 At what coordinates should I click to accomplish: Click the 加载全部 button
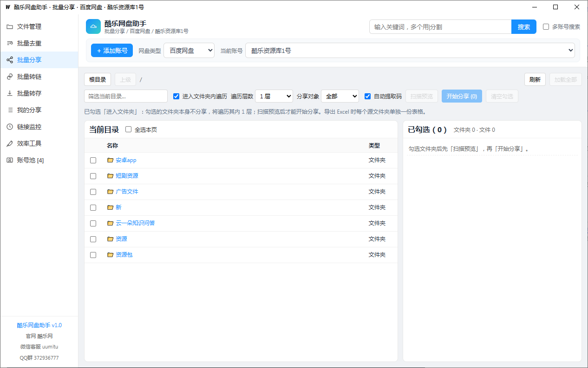[x=566, y=79]
